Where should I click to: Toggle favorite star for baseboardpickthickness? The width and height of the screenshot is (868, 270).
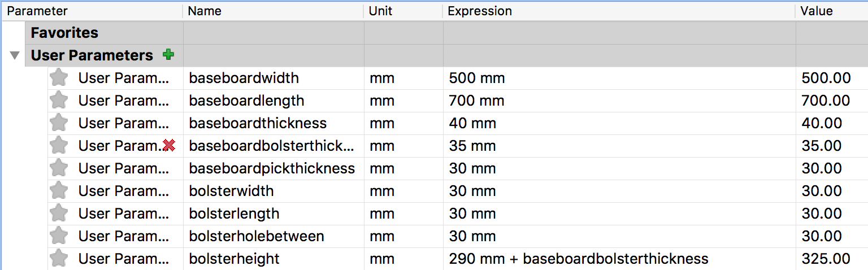[59, 168]
